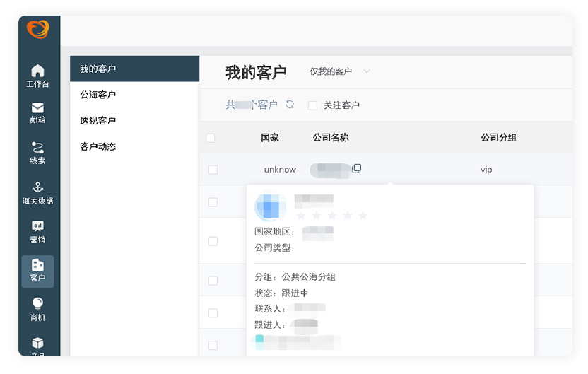Rate customer with the fourth star
This screenshot has width=588, height=374.
[348, 216]
